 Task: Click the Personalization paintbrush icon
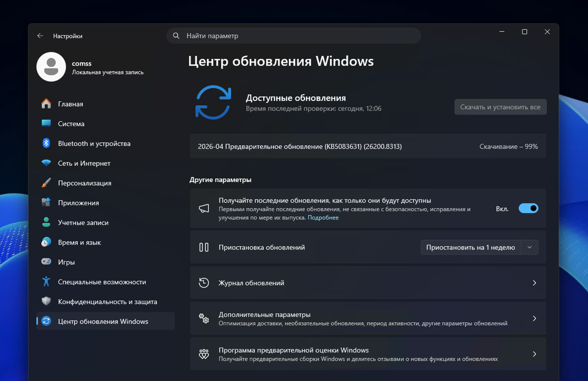(x=46, y=183)
